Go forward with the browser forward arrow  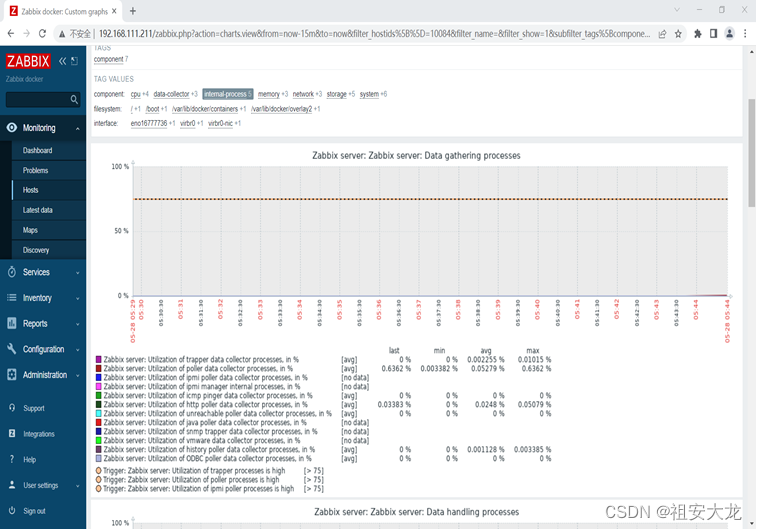(27, 33)
